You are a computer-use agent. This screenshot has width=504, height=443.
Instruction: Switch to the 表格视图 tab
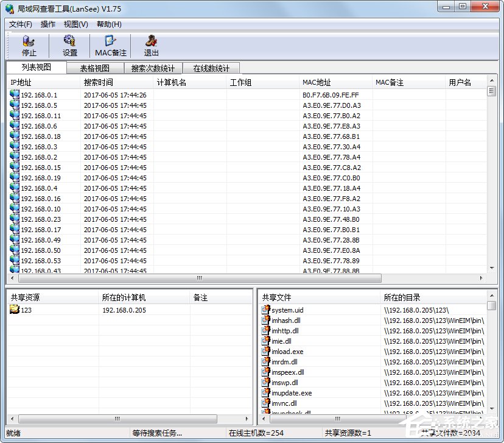pyautogui.click(x=94, y=68)
